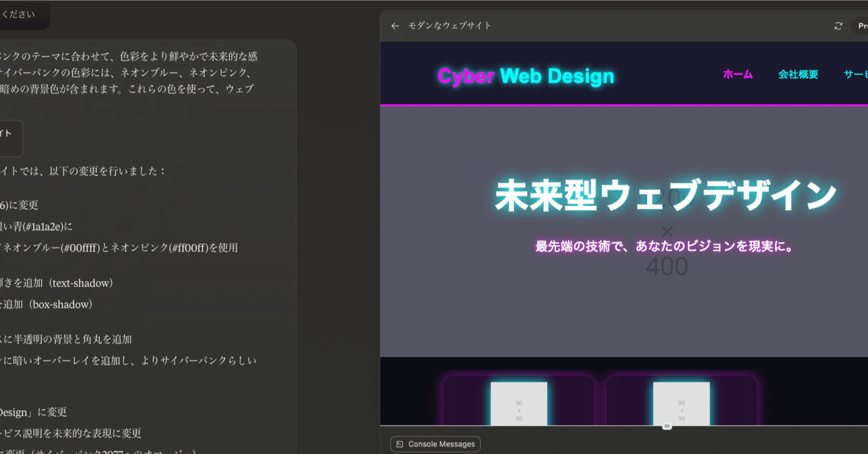This screenshot has width=868, height=454.
Task: Click the back arrow beside モダンなウェブサイト
Action: tap(395, 26)
